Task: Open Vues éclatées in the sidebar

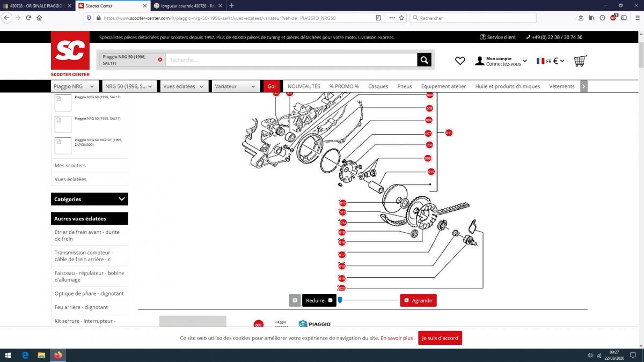Action: click(70, 179)
